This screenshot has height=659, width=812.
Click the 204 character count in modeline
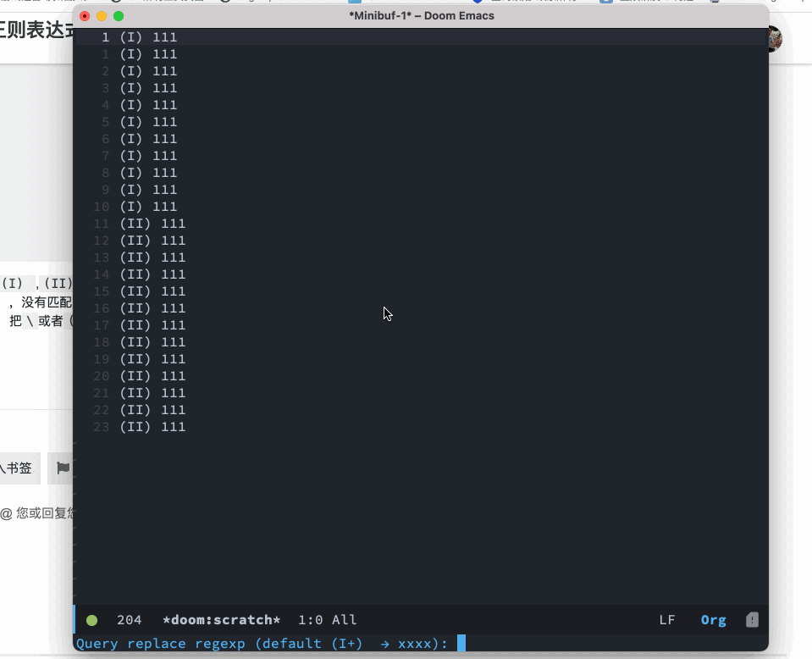[x=129, y=620]
